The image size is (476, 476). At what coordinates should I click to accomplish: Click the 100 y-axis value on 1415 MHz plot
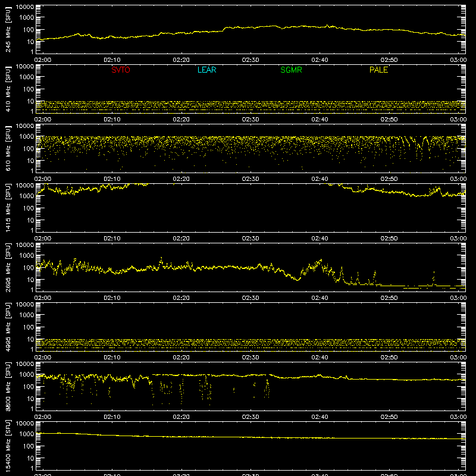pos(29,208)
